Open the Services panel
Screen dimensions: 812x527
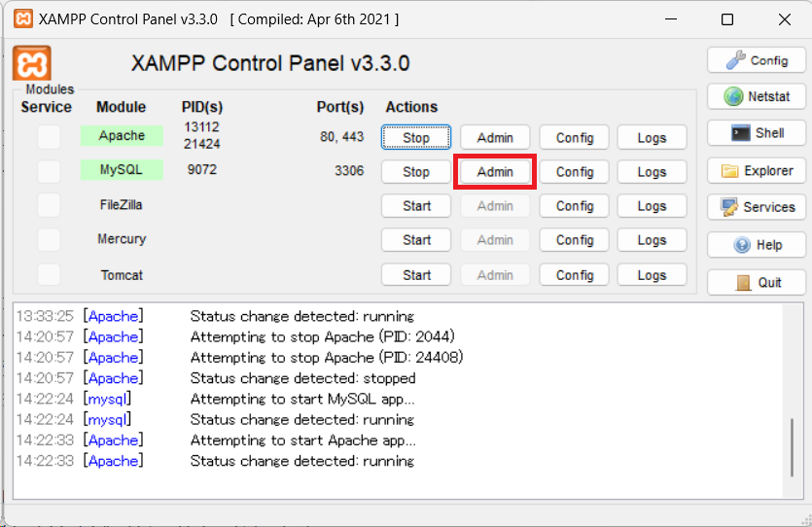point(756,207)
